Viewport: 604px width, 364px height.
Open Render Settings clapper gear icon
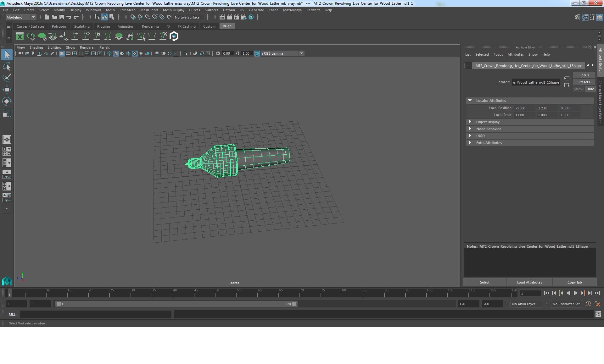click(244, 17)
